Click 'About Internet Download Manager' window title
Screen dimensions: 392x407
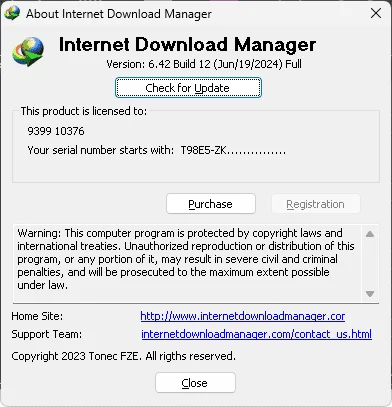tap(119, 14)
